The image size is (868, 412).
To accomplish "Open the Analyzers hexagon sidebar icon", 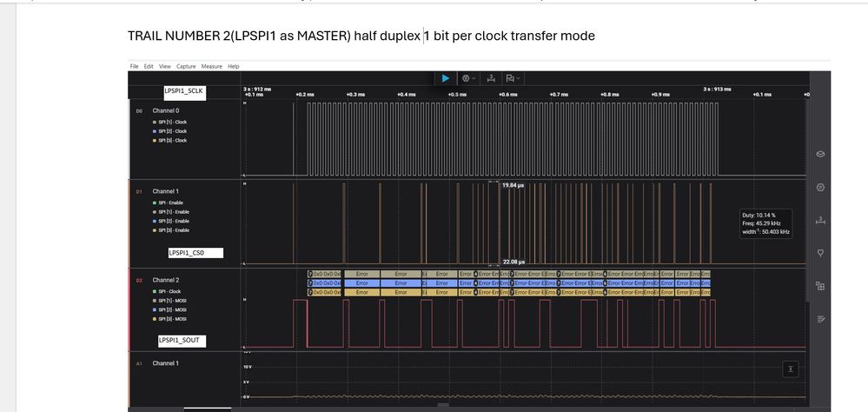I will (x=821, y=187).
